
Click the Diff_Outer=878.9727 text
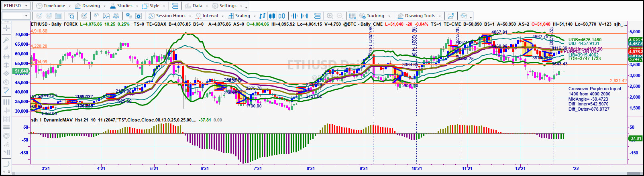[589, 109]
